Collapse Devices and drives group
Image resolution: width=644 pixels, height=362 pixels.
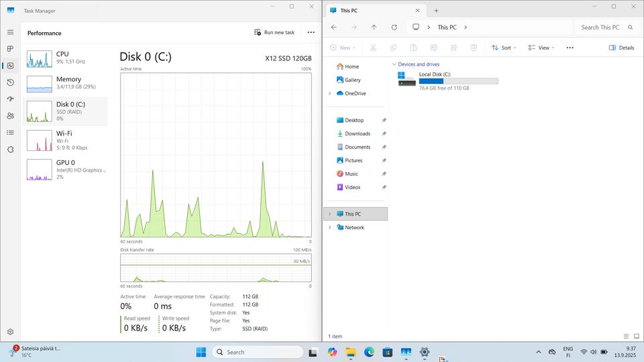[x=394, y=64]
